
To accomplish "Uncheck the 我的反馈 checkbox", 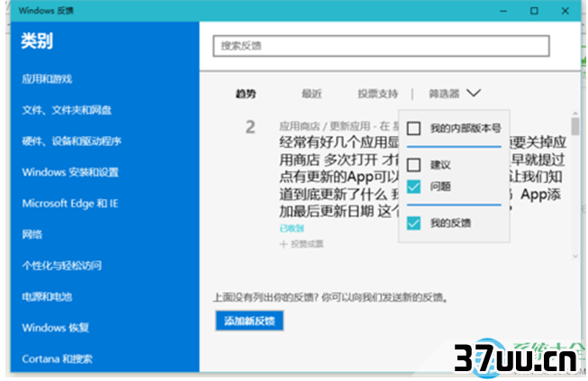I will (413, 223).
